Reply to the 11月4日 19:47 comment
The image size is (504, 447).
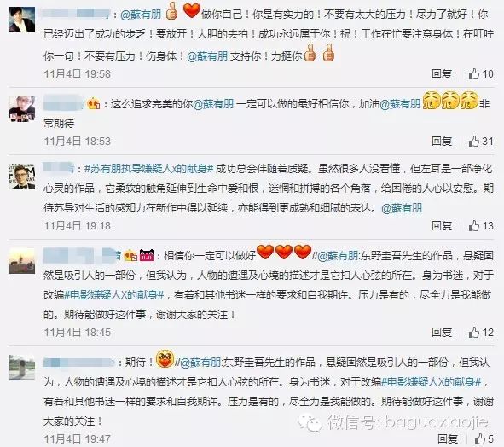448,438
